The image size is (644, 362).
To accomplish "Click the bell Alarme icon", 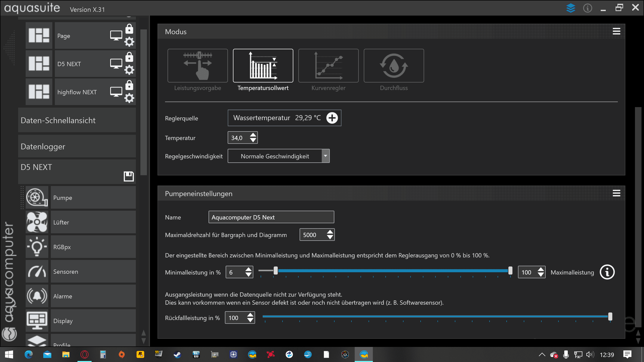I will point(37,296).
